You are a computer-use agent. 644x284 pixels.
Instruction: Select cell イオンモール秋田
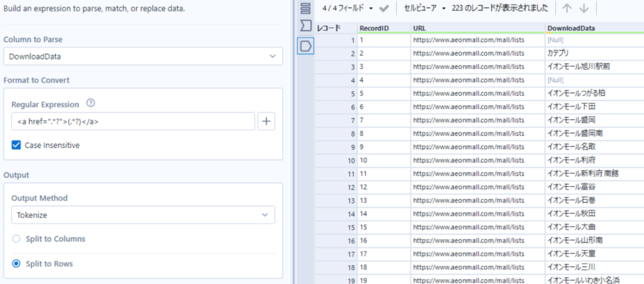coord(594,214)
